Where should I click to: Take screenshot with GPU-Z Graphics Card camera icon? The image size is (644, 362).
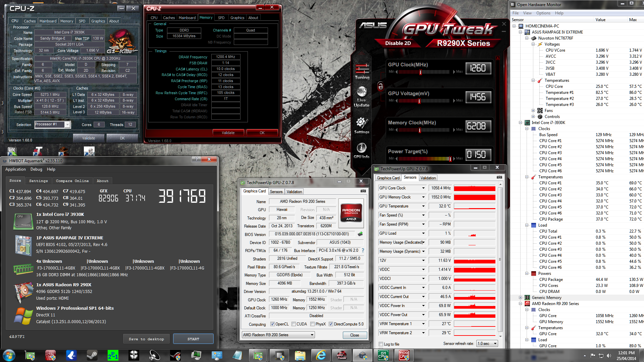(363, 191)
